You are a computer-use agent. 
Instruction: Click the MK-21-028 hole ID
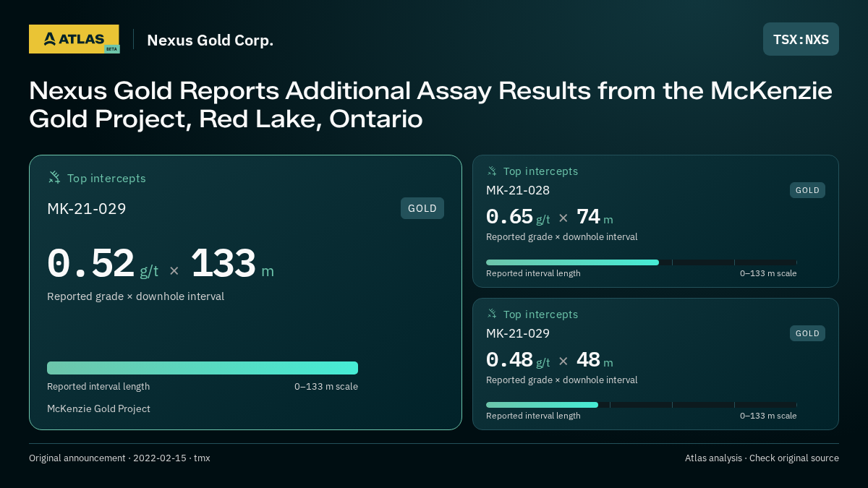coord(518,190)
